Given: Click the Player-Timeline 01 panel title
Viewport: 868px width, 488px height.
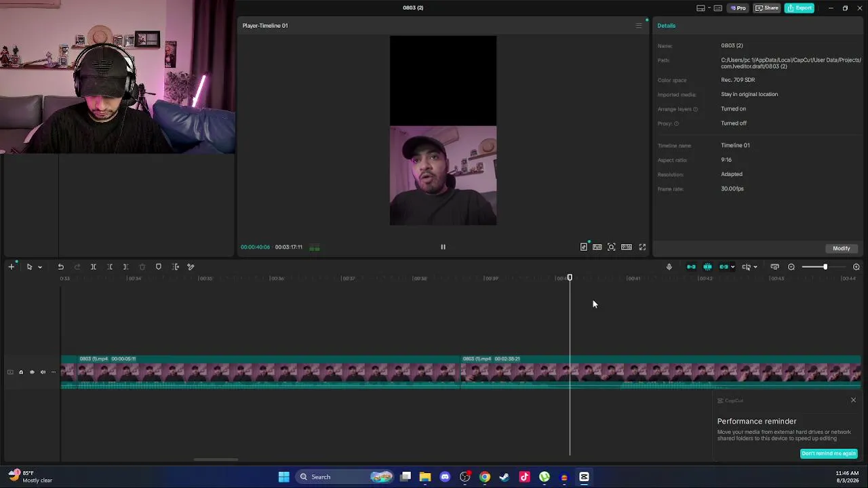Looking at the screenshot, I should click(x=265, y=26).
